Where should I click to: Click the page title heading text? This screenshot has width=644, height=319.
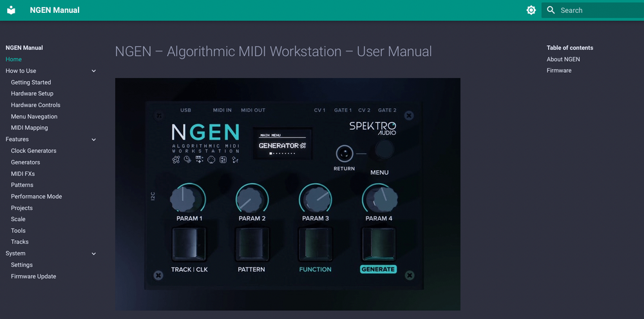pyautogui.click(x=274, y=52)
